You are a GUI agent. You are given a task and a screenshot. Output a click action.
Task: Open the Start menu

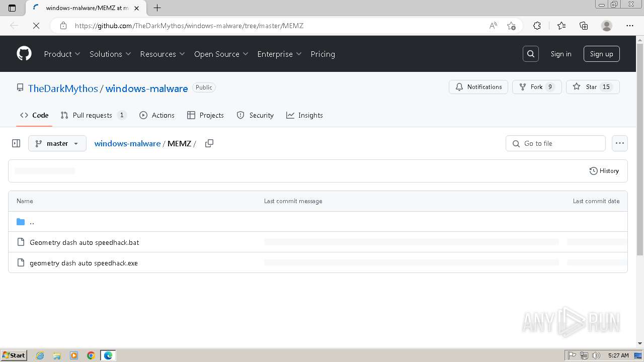[14, 355]
